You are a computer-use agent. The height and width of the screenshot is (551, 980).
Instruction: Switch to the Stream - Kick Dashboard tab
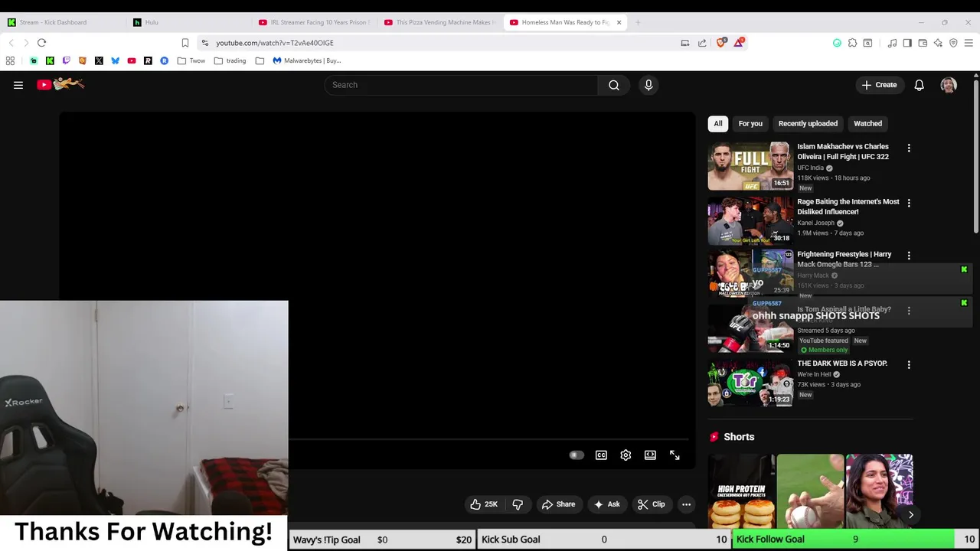[63, 22]
